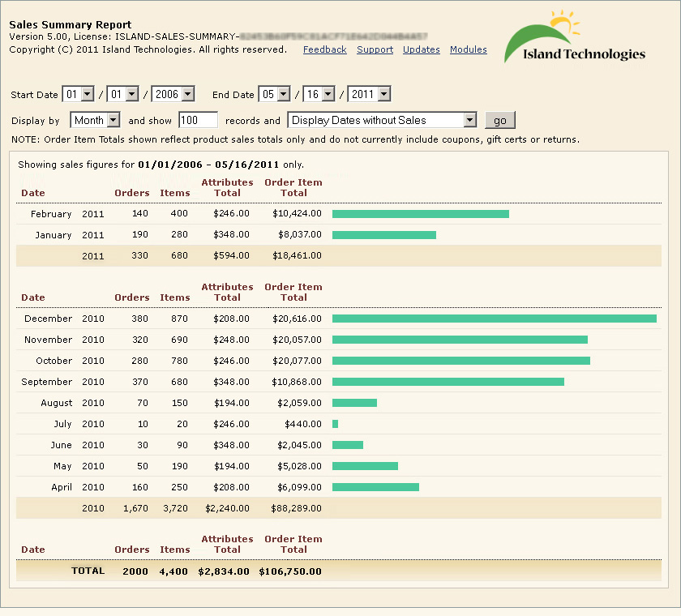
Task: Click the $10,424.00 order item total
Action: point(297,214)
